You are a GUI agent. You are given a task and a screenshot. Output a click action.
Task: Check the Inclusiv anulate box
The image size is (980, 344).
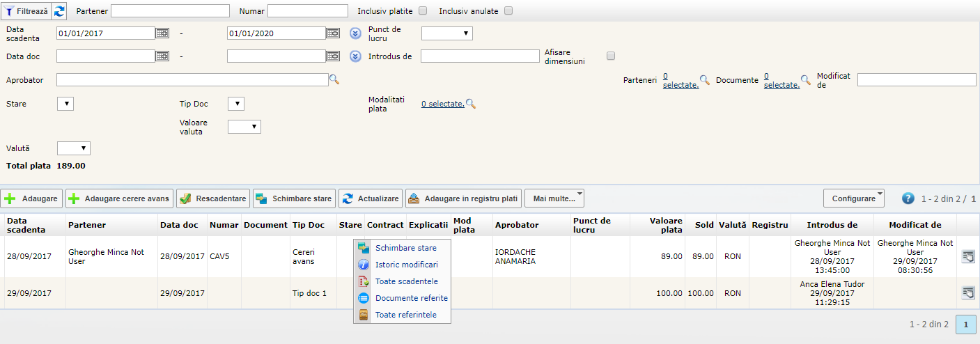point(508,11)
